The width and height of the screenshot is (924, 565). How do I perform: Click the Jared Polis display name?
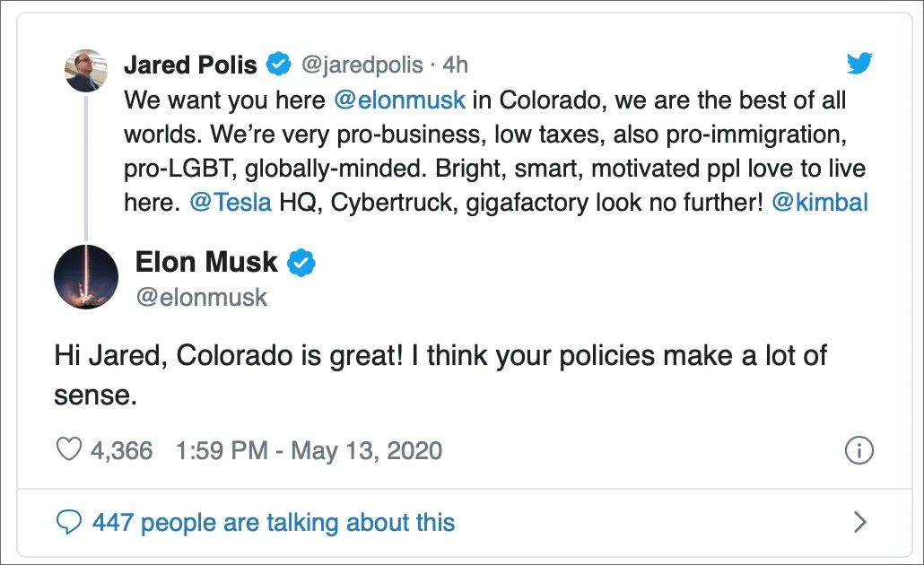(190, 65)
